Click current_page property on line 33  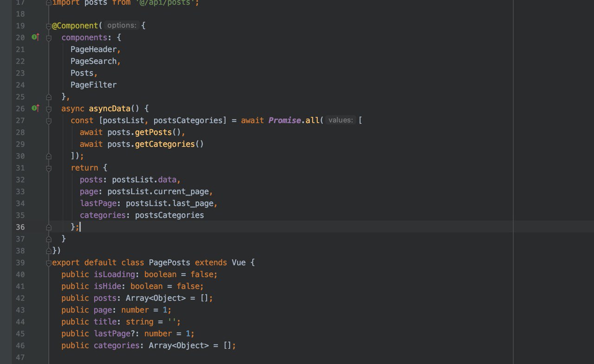tap(181, 192)
